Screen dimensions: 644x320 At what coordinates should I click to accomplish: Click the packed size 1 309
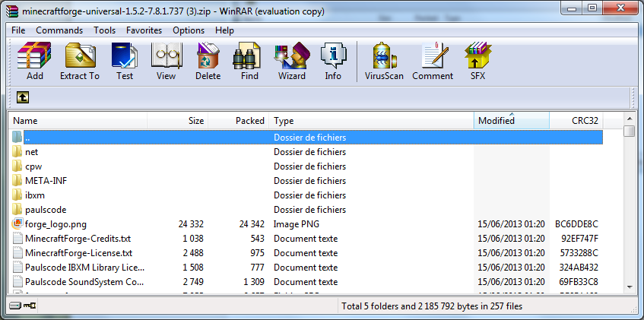[x=254, y=282]
